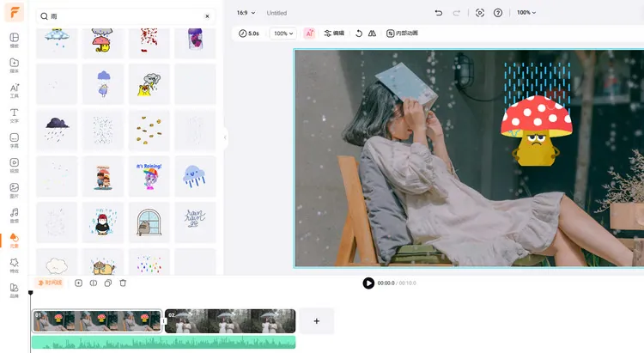Switch to the Video (视频) sidebar tab

click(x=15, y=165)
